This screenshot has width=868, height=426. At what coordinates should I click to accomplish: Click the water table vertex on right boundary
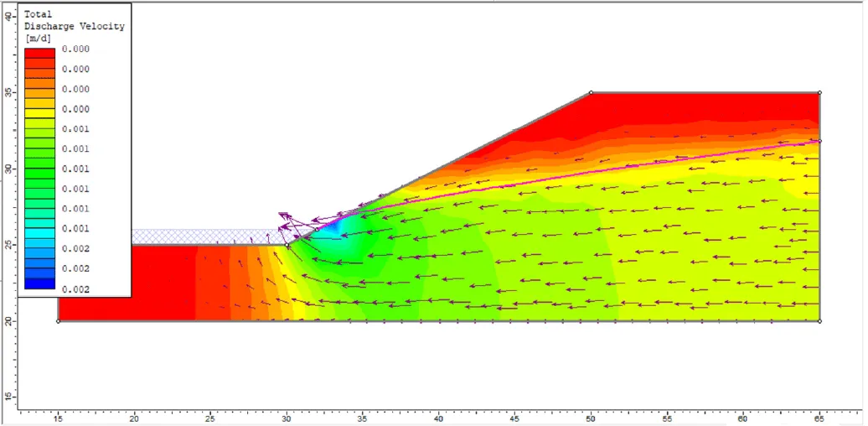[819, 141]
